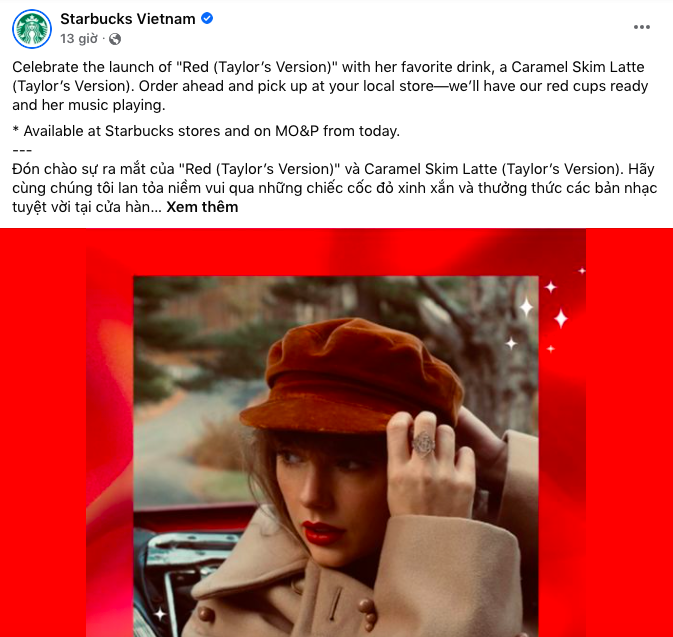Expand post text with Xem thêm
This screenshot has height=637, width=673.
[x=202, y=207]
